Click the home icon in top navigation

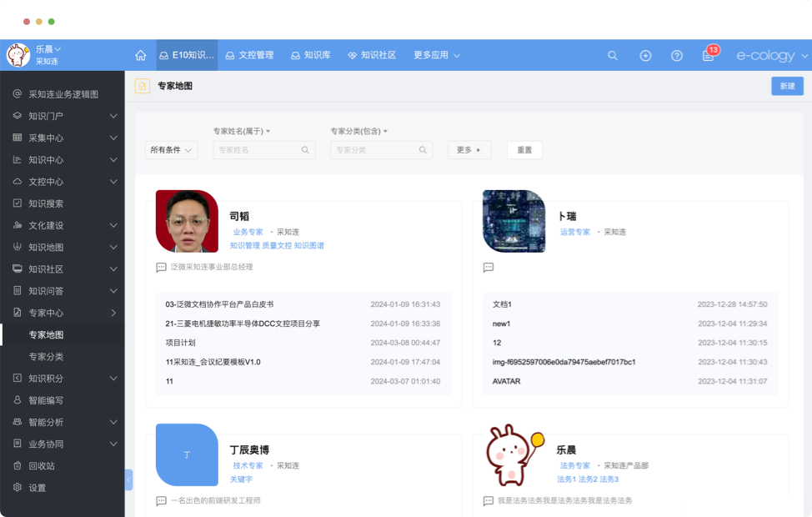pyautogui.click(x=140, y=55)
